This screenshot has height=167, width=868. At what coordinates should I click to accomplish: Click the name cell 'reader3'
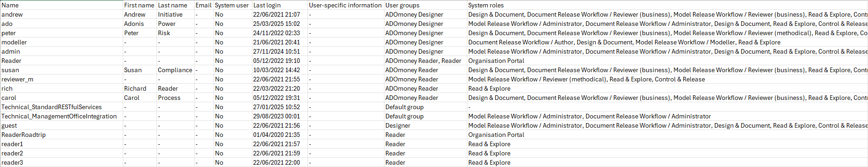[62, 162]
